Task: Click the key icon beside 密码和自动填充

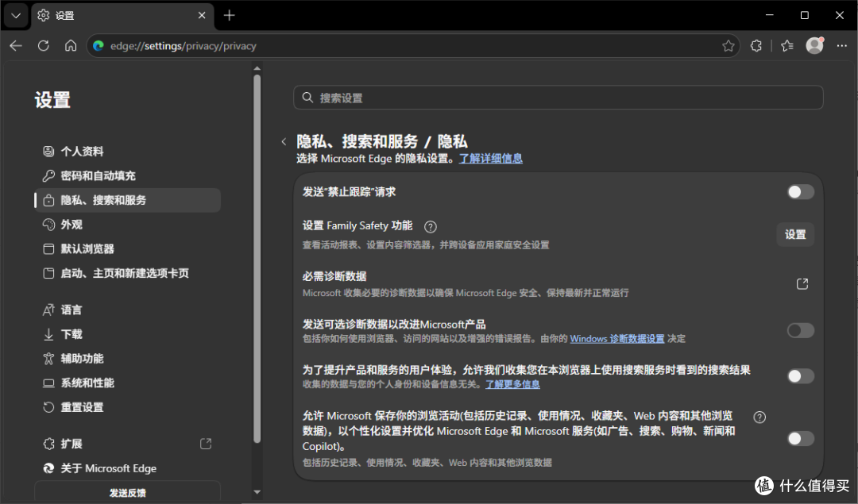Action: [48, 176]
